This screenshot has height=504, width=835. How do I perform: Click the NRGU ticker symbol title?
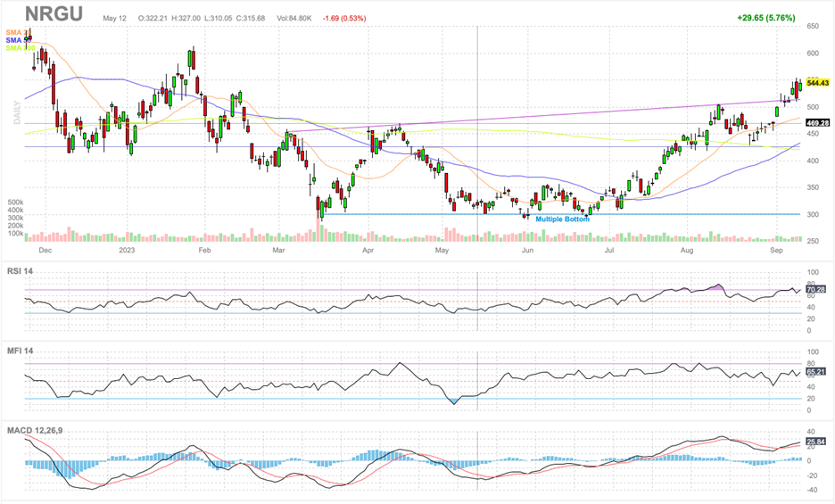click(x=54, y=15)
